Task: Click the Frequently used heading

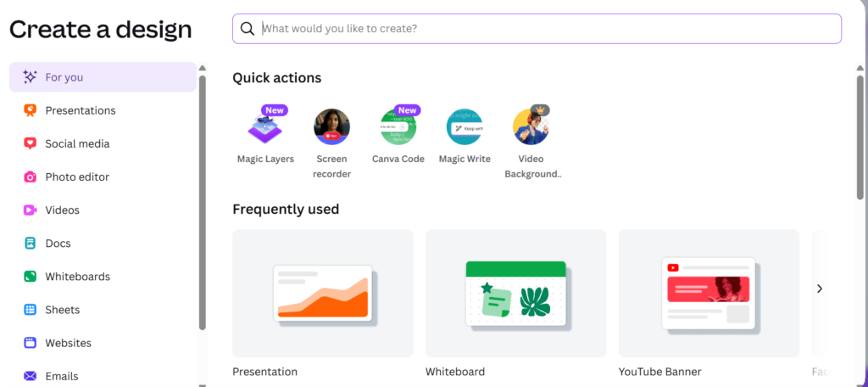Action: coord(286,209)
